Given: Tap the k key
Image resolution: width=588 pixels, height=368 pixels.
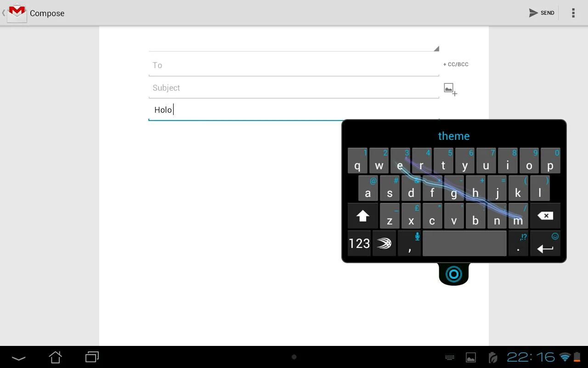Looking at the screenshot, I should pos(518,188).
